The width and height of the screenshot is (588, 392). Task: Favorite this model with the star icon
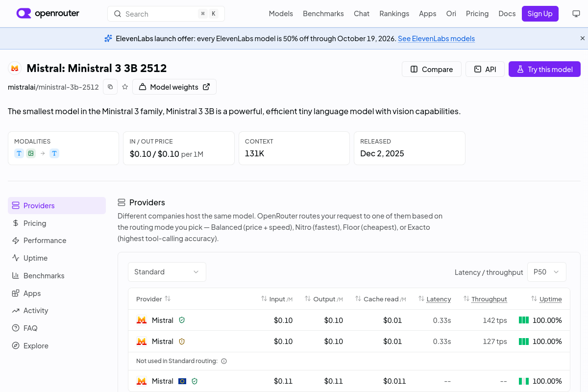125,87
